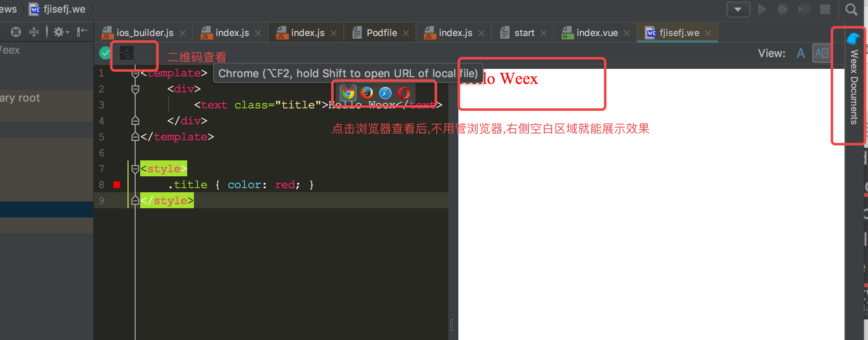Click 'ary root' item in project panel
Viewport: 868px width, 340px height.
20,98
